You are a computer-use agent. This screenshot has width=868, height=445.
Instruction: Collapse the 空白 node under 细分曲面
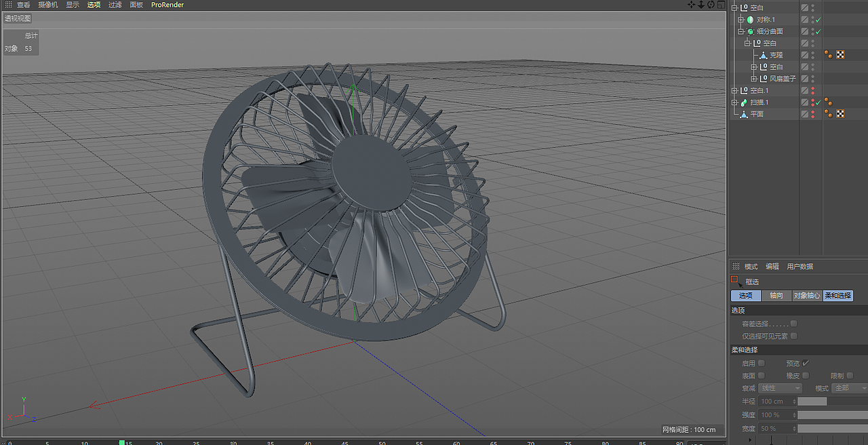pyautogui.click(x=747, y=43)
